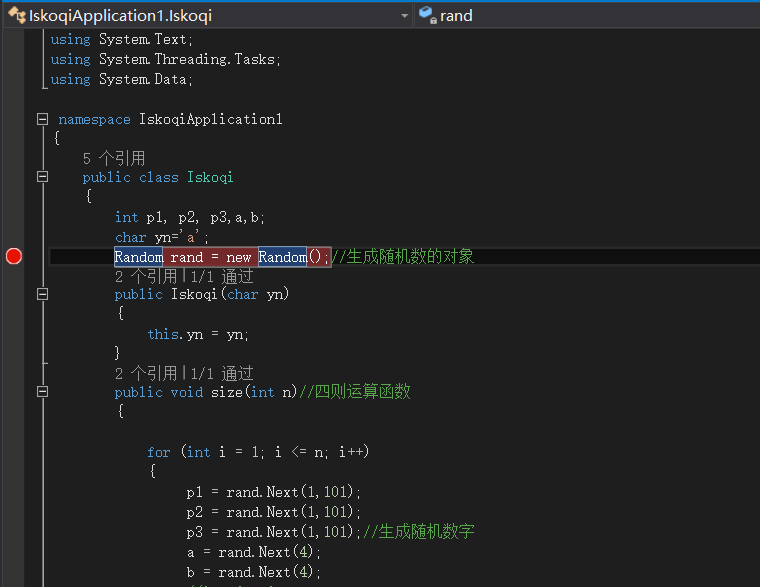Viewport: 760px width, 587px height.
Task: Click the class name 'Iskoqi' in the class declaration
Action: (x=210, y=177)
